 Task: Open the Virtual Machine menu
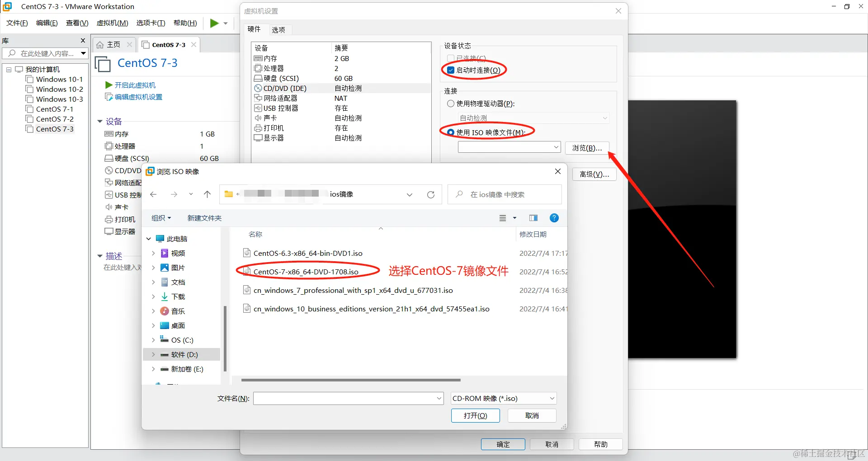(113, 23)
